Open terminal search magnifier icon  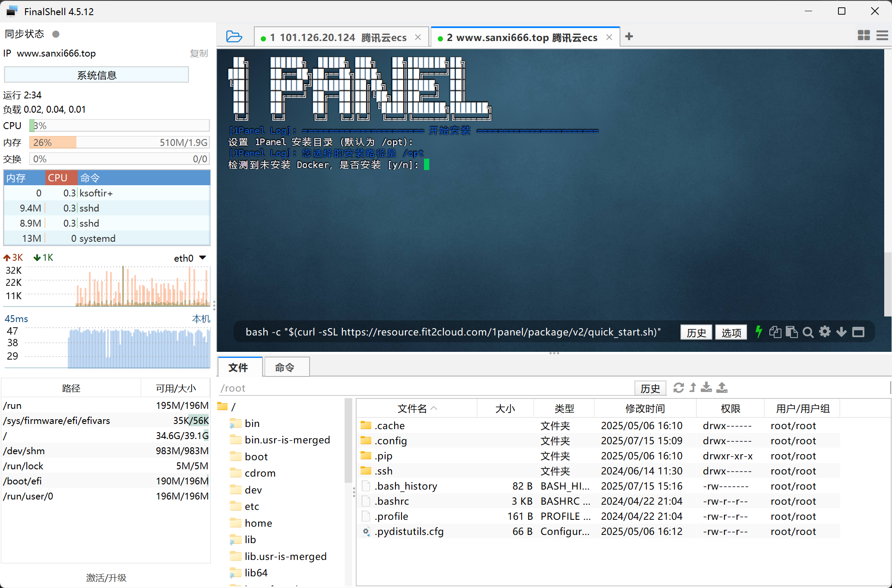click(808, 332)
